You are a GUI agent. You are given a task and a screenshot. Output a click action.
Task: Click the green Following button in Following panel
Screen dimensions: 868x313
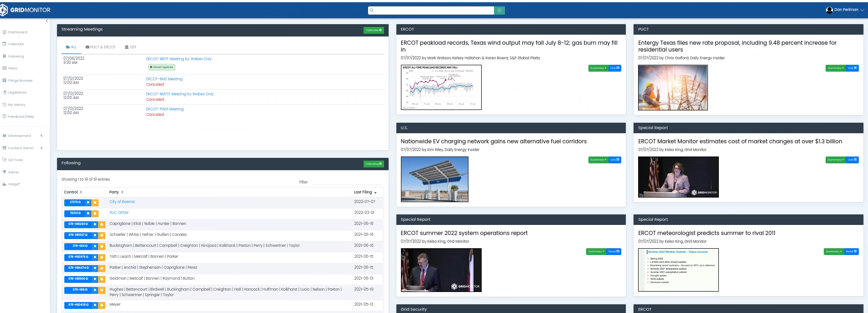[x=374, y=164]
